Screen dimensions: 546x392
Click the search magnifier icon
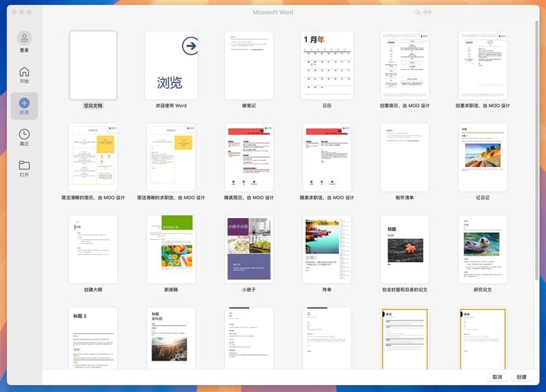coord(418,13)
